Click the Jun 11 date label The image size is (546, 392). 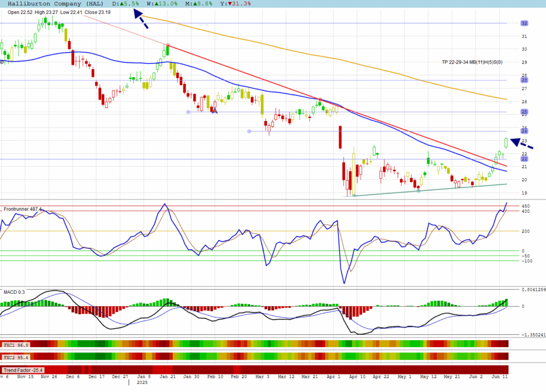[x=500, y=377]
